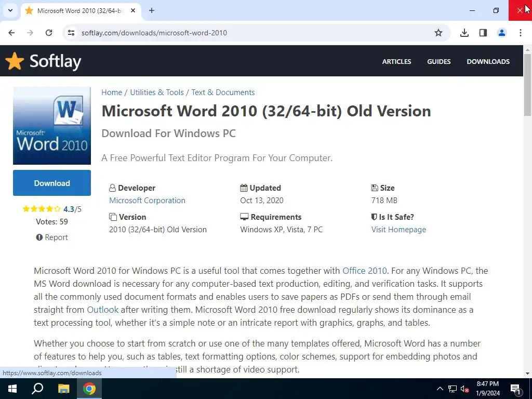The width and height of the screenshot is (532, 399).
Task: Open the tab search dropdown arrow
Action: 10,10
